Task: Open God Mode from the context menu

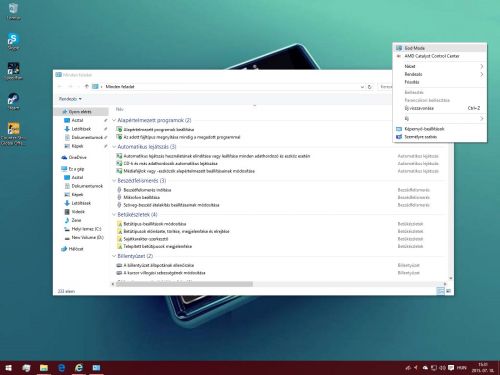Action: tap(439, 48)
